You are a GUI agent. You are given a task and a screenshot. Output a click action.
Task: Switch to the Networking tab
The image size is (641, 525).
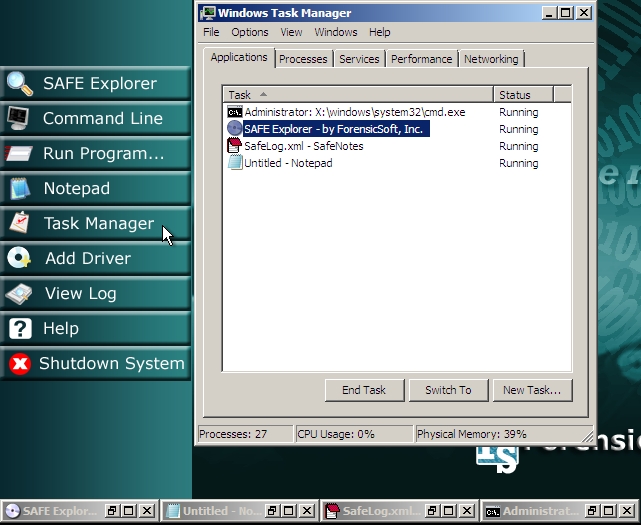pos(491,59)
